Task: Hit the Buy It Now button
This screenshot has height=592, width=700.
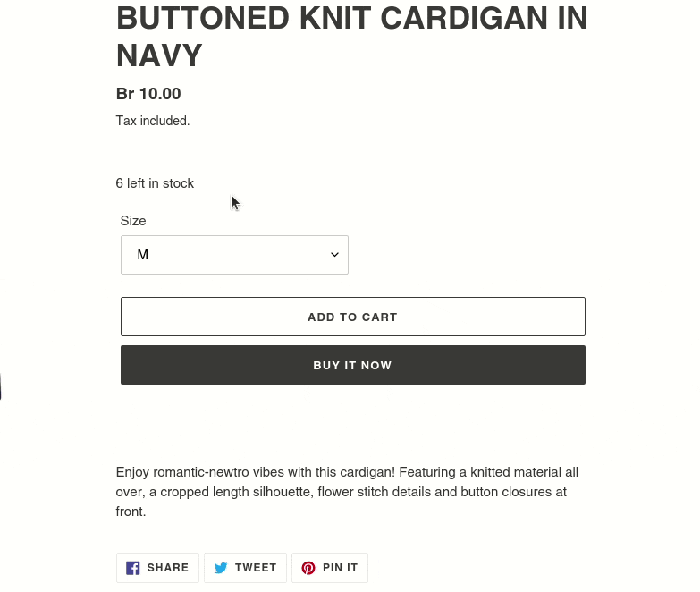Action: pyautogui.click(x=352, y=365)
